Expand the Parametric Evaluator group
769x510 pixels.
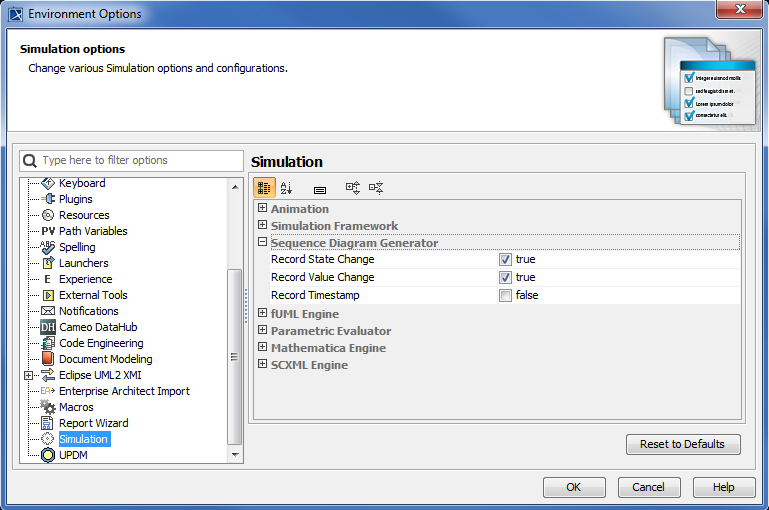[262, 330]
